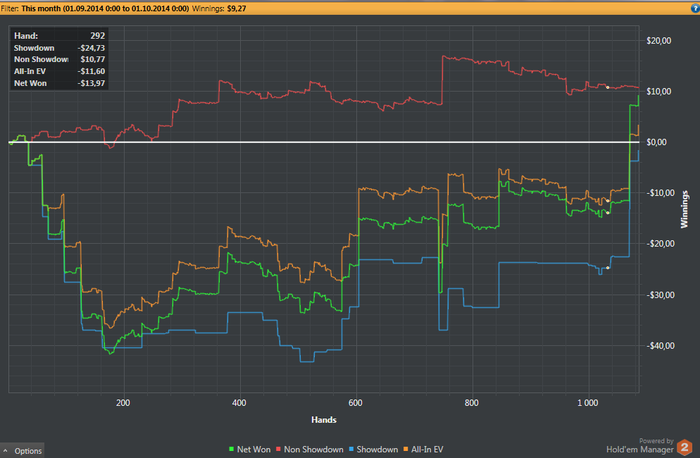Image resolution: width=700 pixels, height=458 pixels.
Task: Click the $10,00 y-axis label
Action: pyautogui.click(x=658, y=92)
